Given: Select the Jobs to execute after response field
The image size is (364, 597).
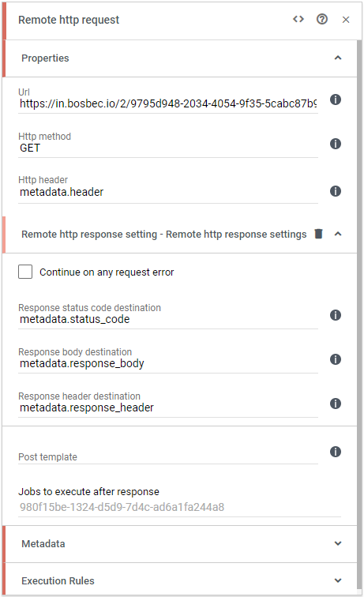Looking at the screenshot, I should pyautogui.click(x=179, y=507).
